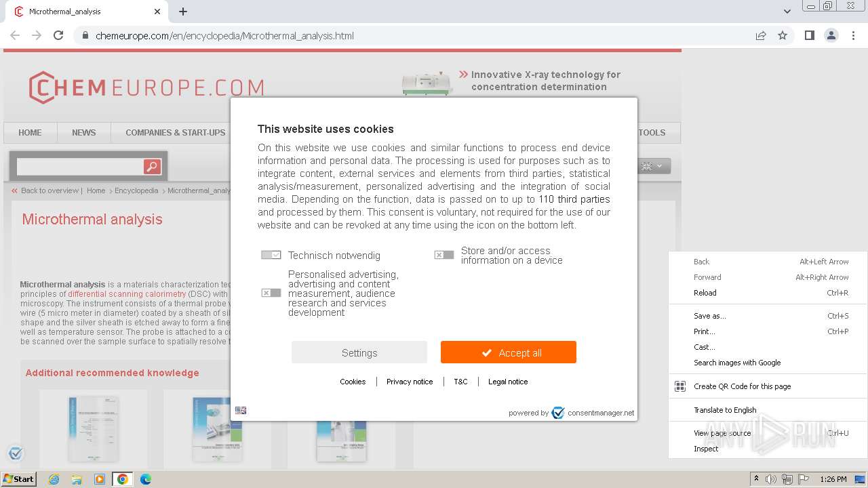Screen dimensions: 868x488
Task: Choose Reload from the context menu
Action: (768, 293)
